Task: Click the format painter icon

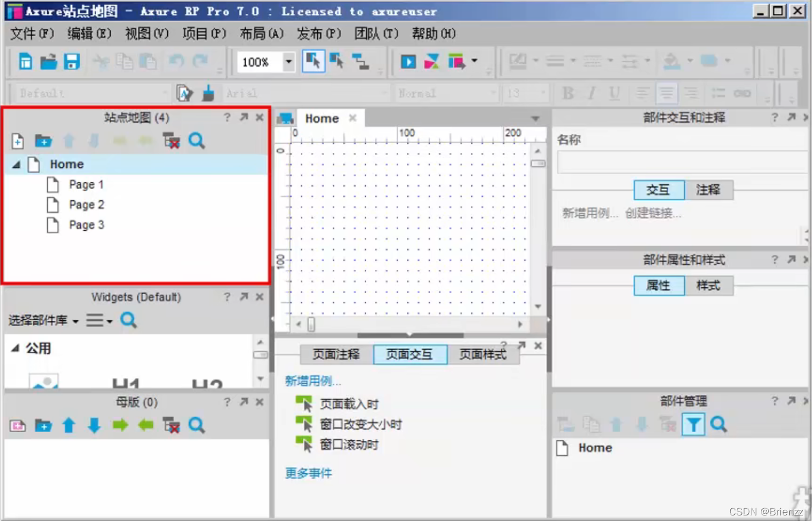Action: (208, 93)
